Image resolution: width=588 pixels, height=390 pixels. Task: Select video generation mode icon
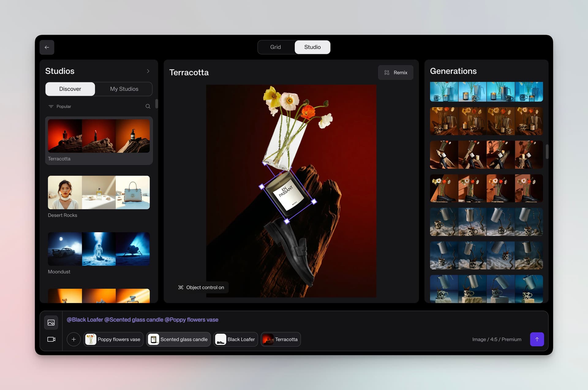click(51, 339)
